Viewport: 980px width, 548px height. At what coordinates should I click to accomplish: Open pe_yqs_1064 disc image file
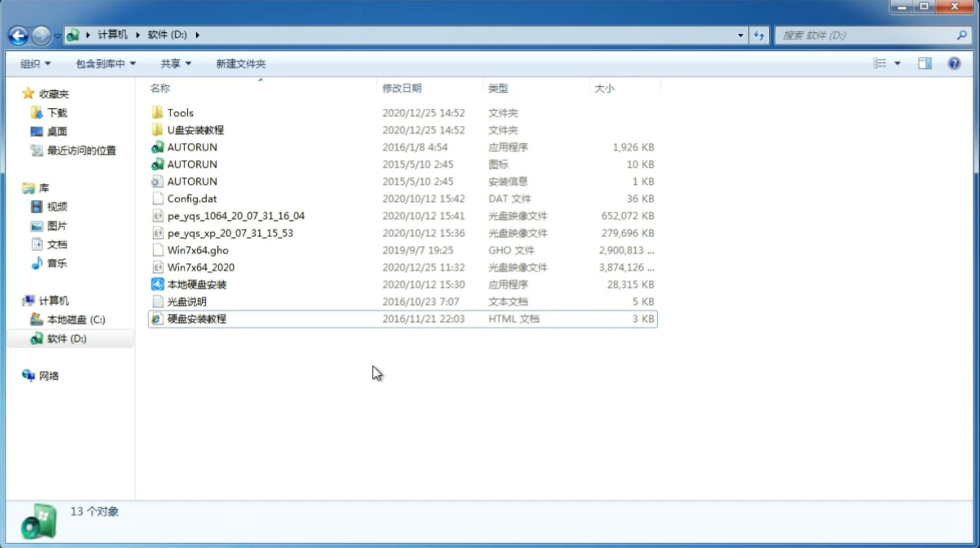(236, 216)
